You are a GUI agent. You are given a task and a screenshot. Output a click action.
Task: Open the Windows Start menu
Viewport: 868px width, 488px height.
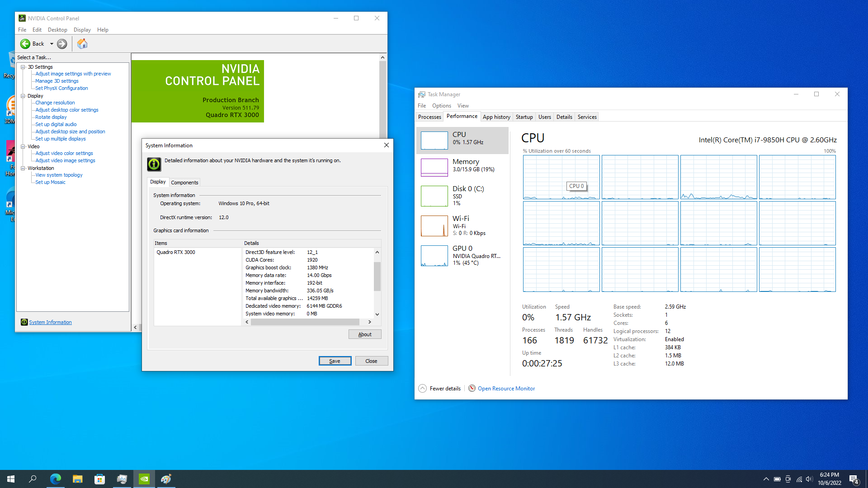click(x=11, y=479)
